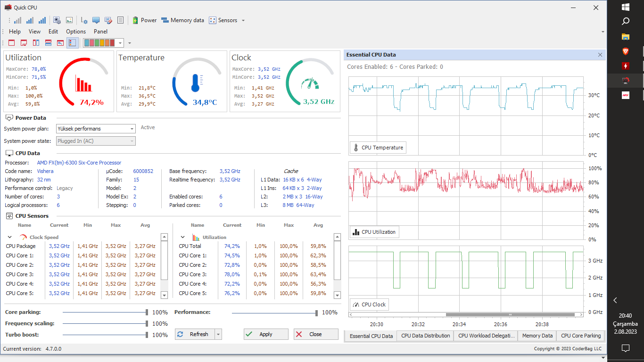Viewport: 644px width, 362px height.
Task: Click the red window with back arrow icon
Action: click(x=60, y=43)
